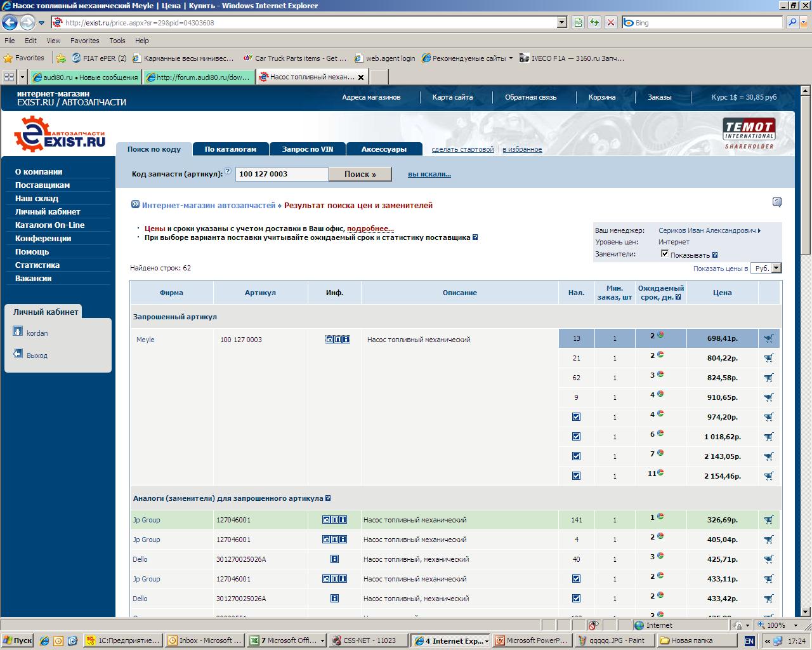Open the File menu

tap(10, 41)
